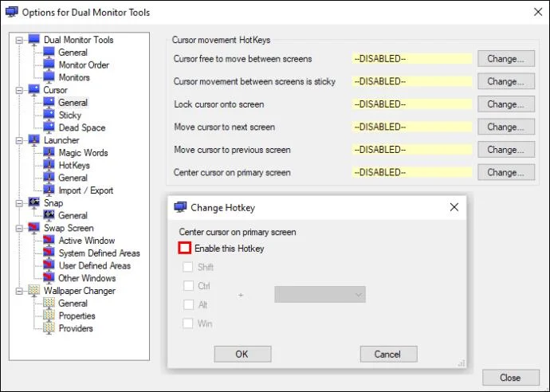Click the icon beside Sticky tree item
The width and height of the screenshot is (550, 392).
click(x=49, y=115)
